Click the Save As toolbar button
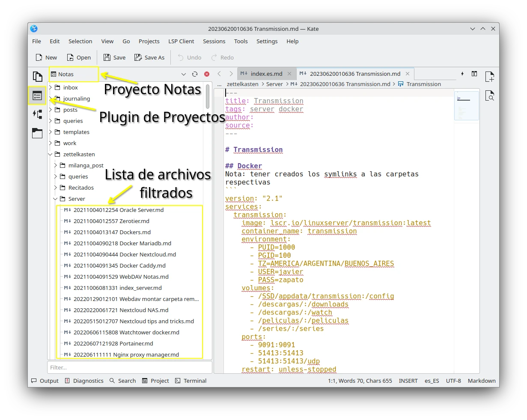Viewport: 527px width, 420px height. click(x=149, y=57)
